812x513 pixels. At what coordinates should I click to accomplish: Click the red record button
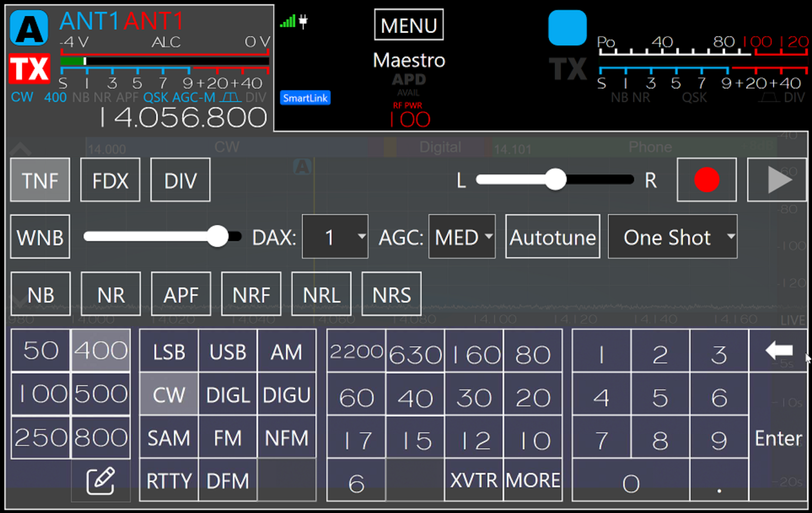(706, 180)
